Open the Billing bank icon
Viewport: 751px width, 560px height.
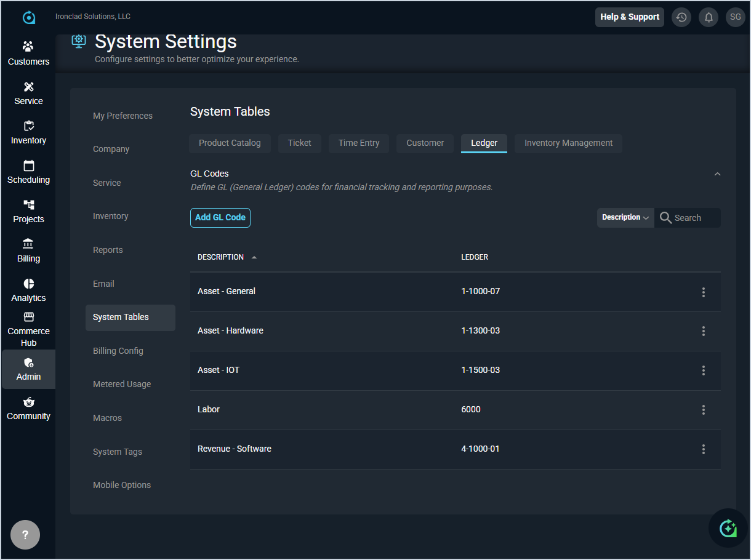tap(28, 244)
